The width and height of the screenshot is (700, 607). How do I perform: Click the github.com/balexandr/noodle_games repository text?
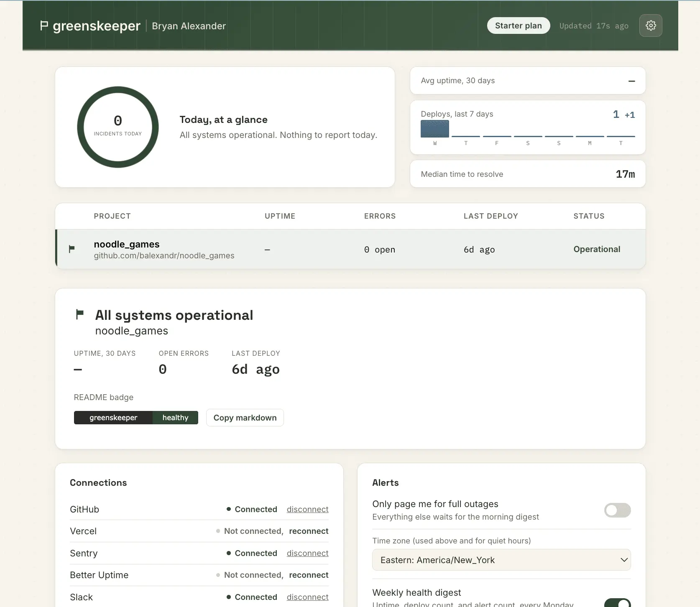164,255
